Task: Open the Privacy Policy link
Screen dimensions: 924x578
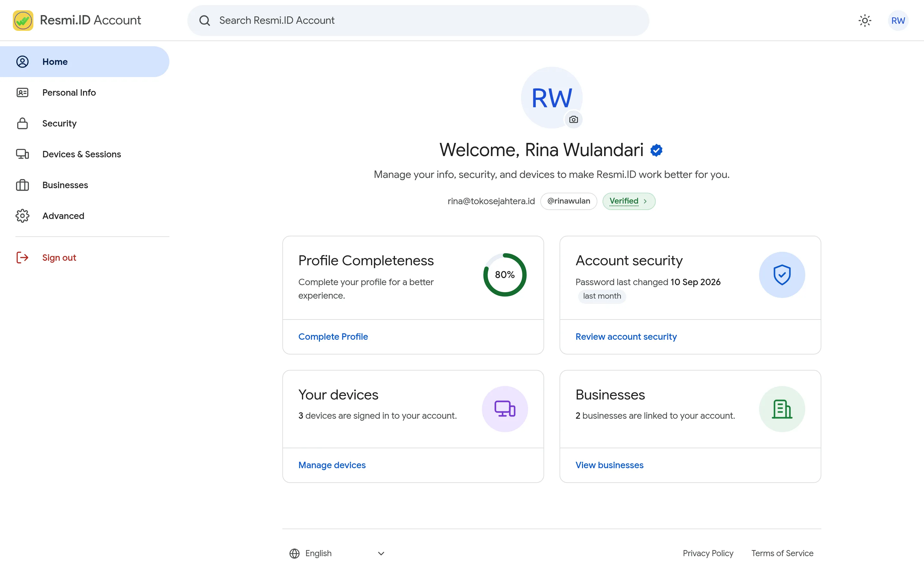Action: pyautogui.click(x=708, y=553)
